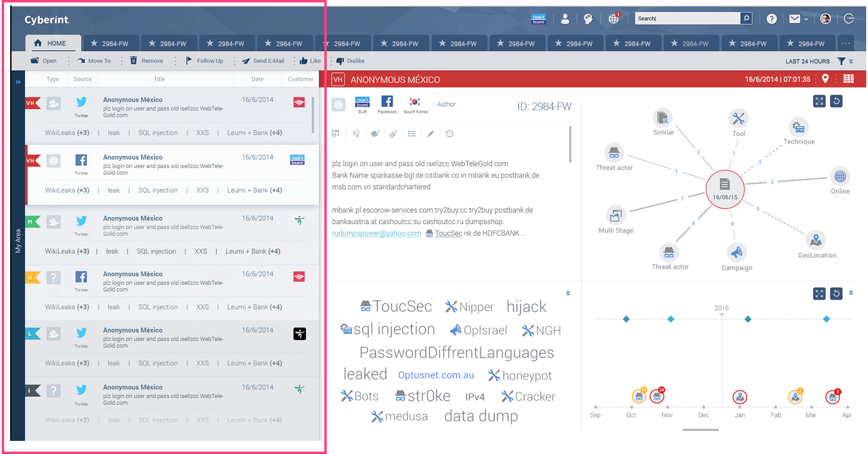Image resolution: width=868 pixels, height=454 pixels.
Task: Click Move To in the toolbar
Action: [94, 61]
